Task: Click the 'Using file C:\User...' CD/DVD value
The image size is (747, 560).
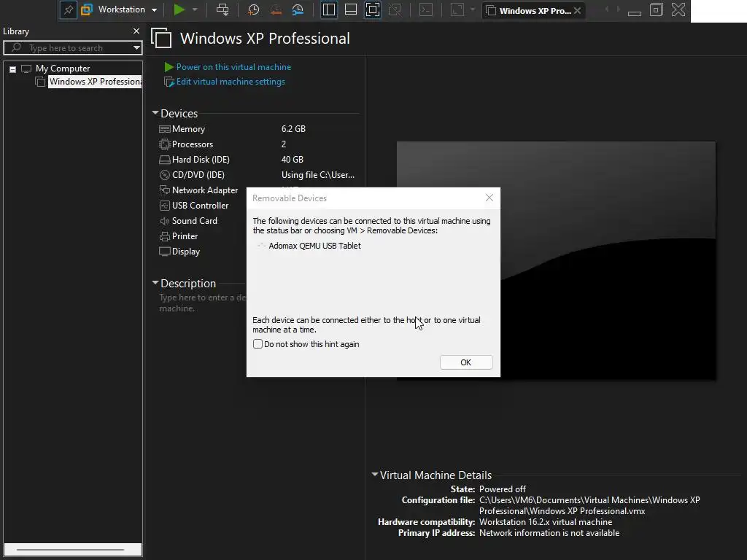Action: (318, 175)
